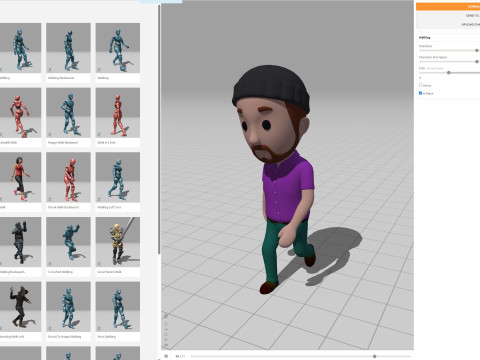
Task: Pick the Happy Walk Backward animation
Action: 68,117
